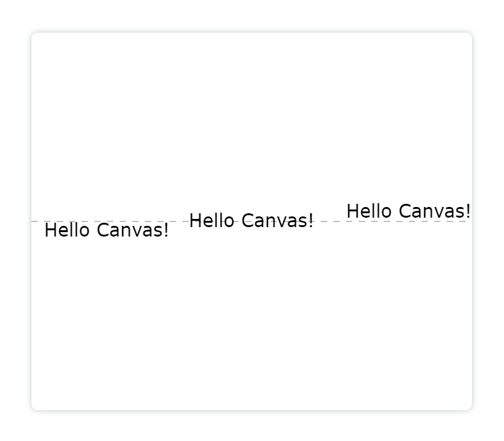Click the word "Canvas!" in the highest text

pyautogui.click(x=435, y=211)
